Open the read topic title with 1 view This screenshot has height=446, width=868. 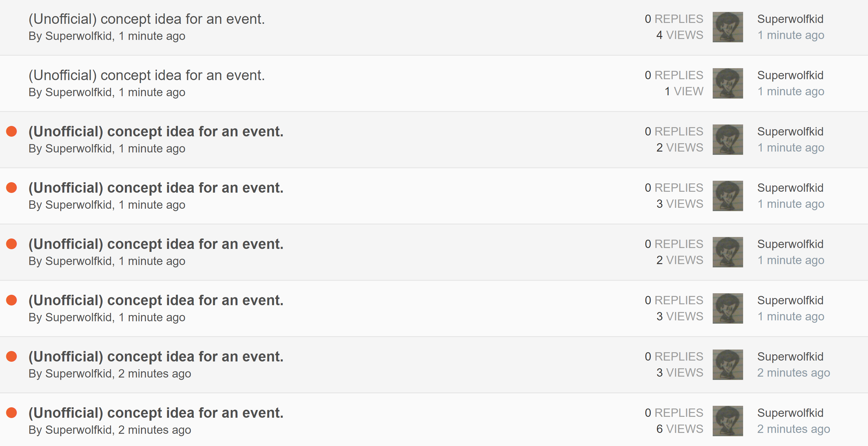point(147,75)
